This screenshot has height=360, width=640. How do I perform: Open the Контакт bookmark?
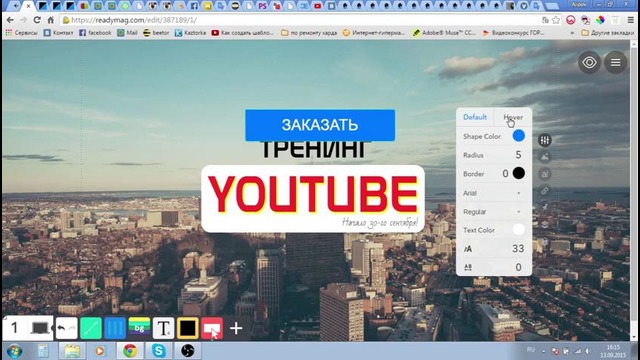point(58,33)
